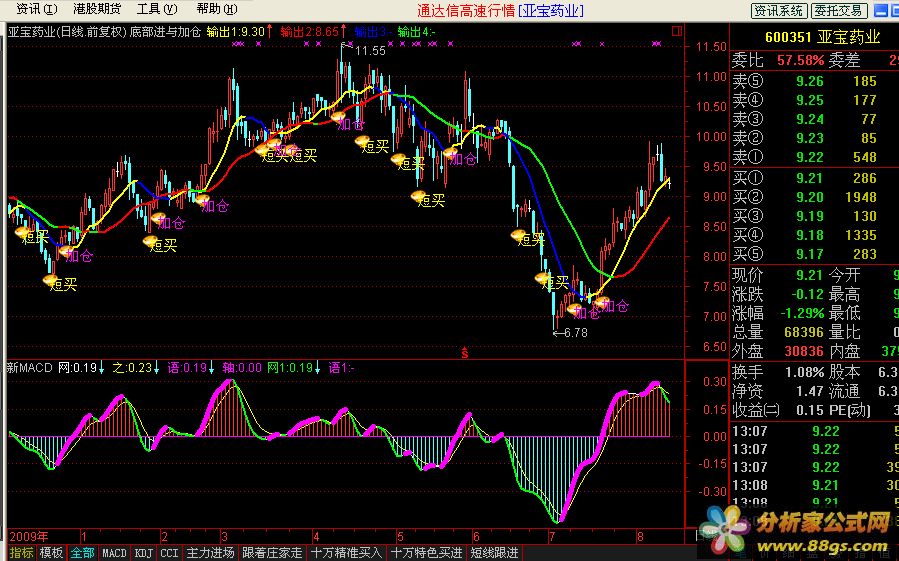899x561 pixels.
Task: Click the 买⑤ row price 9.17
Action: coord(810,254)
